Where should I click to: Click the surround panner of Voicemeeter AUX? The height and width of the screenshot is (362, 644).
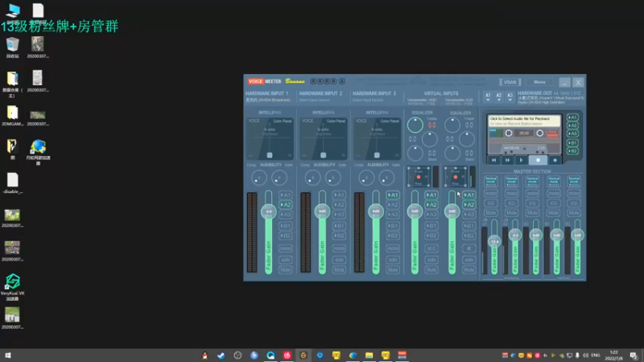(x=456, y=177)
